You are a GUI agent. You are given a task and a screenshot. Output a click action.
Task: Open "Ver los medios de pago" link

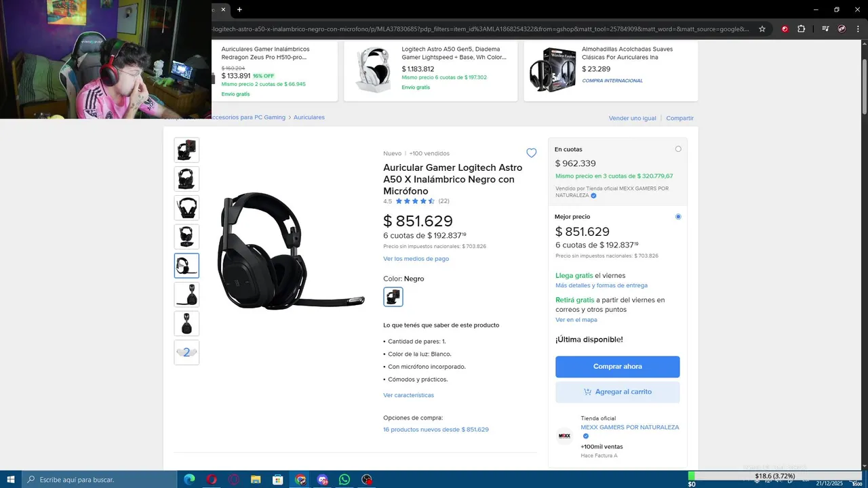point(416,259)
